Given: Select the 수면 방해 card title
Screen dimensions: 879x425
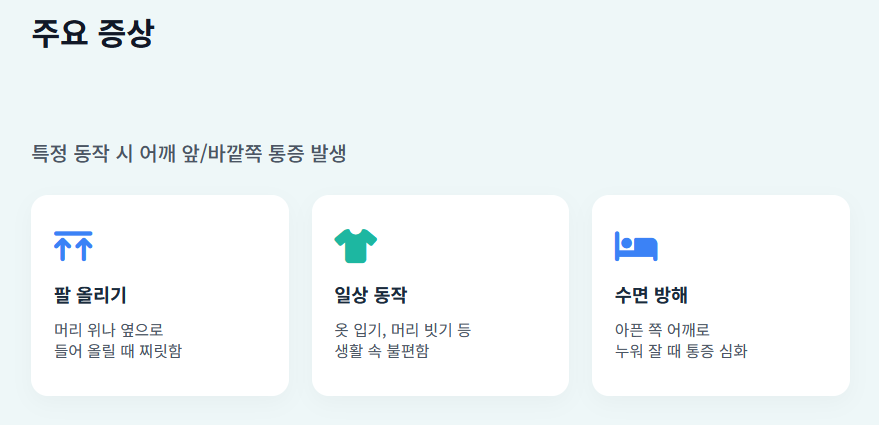Looking at the screenshot, I should tap(651, 295).
